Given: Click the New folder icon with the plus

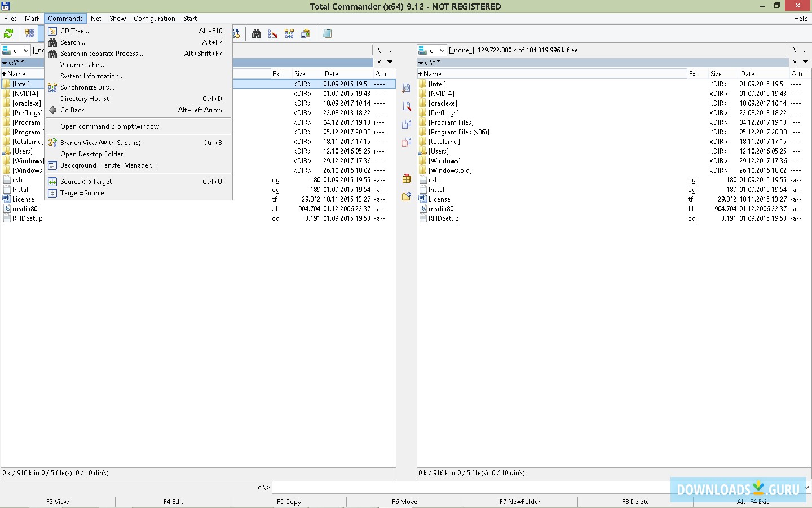Looking at the screenshot, I should tap(407, 196).
